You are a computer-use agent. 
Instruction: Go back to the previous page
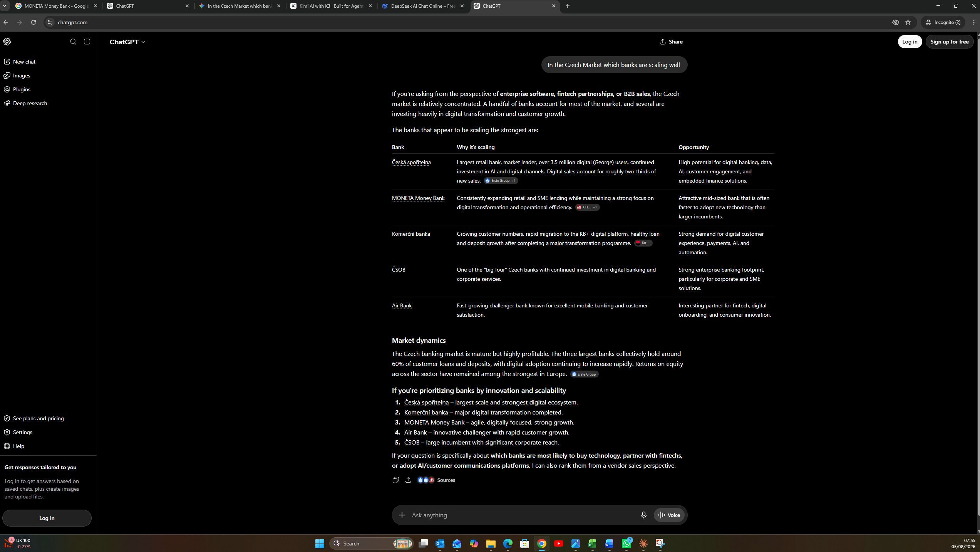coord(6,22)
